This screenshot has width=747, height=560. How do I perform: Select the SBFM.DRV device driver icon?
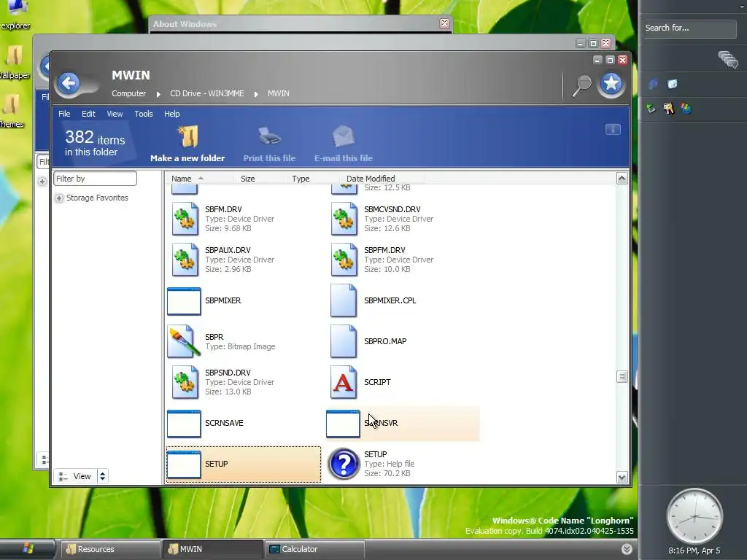coord(185,219)
